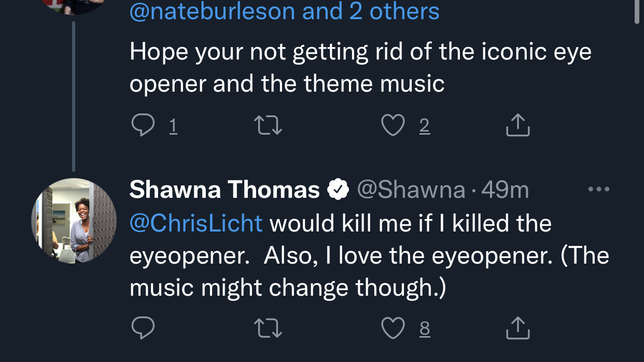This screenshot has width=644, height=362.
Task: Share Shawna Thomas's tweet
Action: [x=517, y=327]
